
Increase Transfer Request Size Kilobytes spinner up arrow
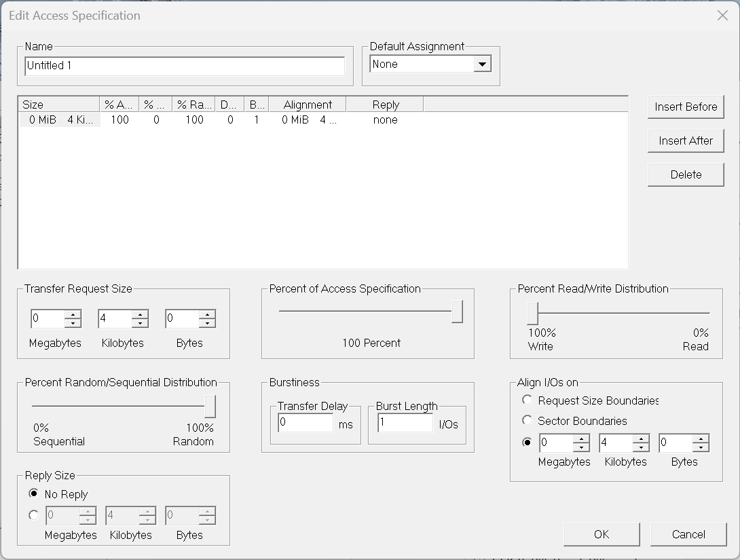pos(140,314)
